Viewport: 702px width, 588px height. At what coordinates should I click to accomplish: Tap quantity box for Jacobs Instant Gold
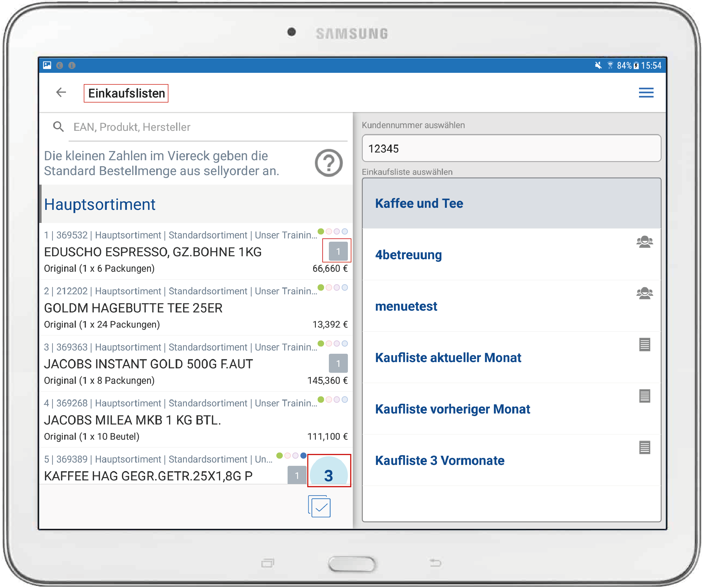(338, 363)
